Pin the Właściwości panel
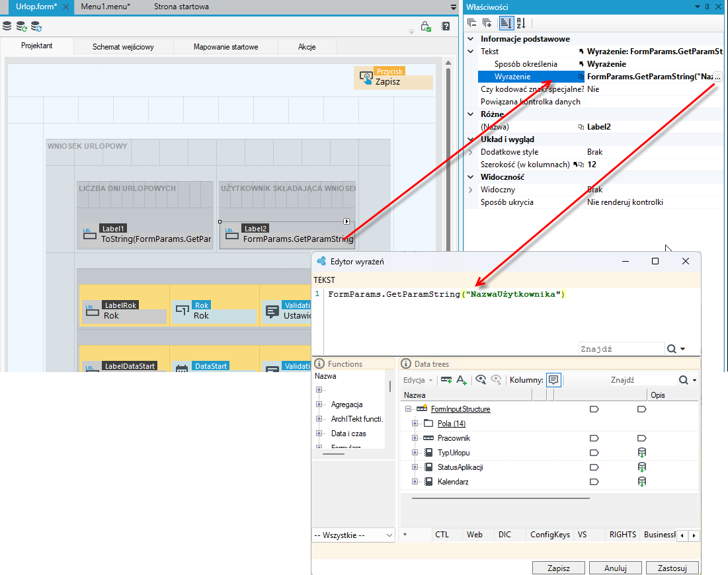 (x=707, y=7)
